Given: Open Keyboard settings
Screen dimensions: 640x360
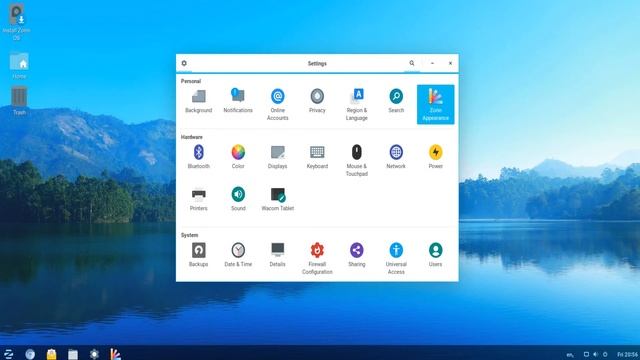Looking at the screenshot, I should 317,157.
